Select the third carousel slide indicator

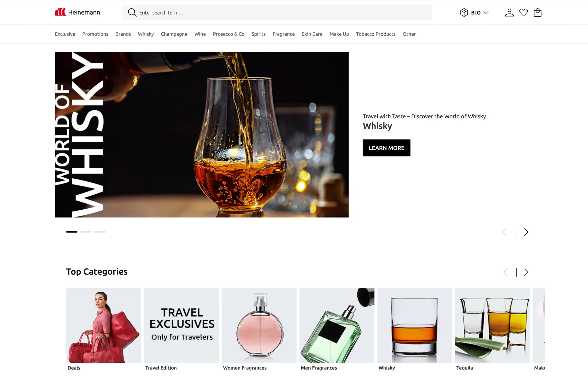[100, 232]
